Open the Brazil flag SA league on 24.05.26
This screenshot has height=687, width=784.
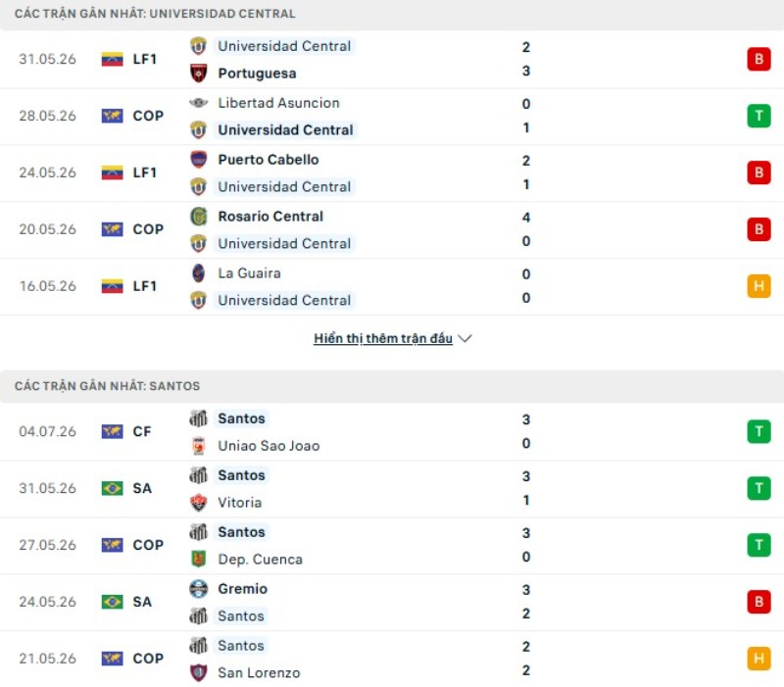click(x=126, y=602)
